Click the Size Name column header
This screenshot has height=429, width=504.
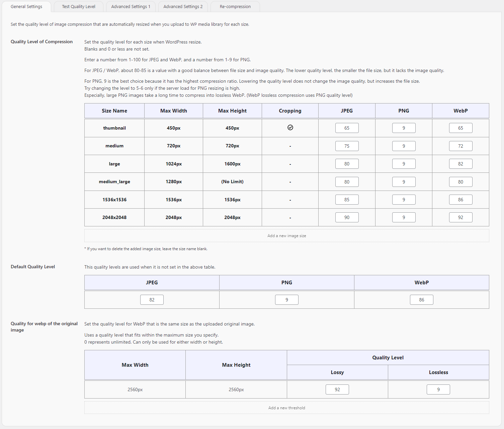[x=114, y=111]
